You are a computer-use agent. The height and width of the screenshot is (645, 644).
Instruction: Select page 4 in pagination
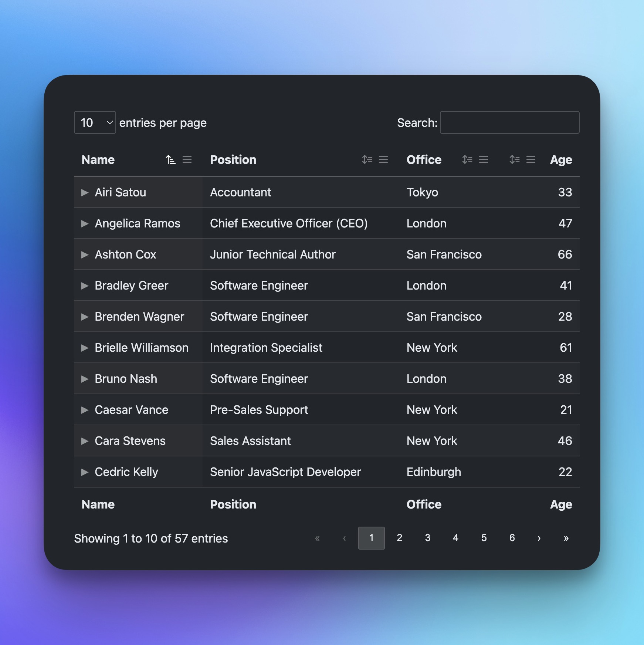point(455,538)
